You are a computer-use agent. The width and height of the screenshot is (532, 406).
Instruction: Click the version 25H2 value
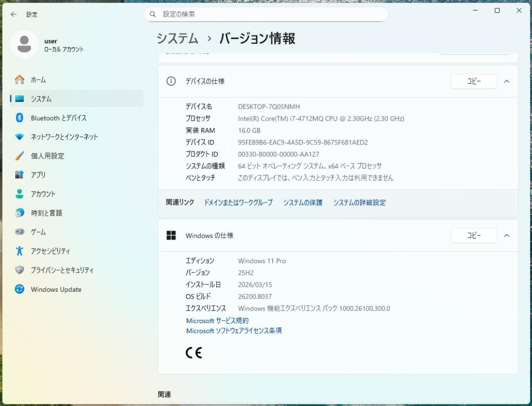246,273
